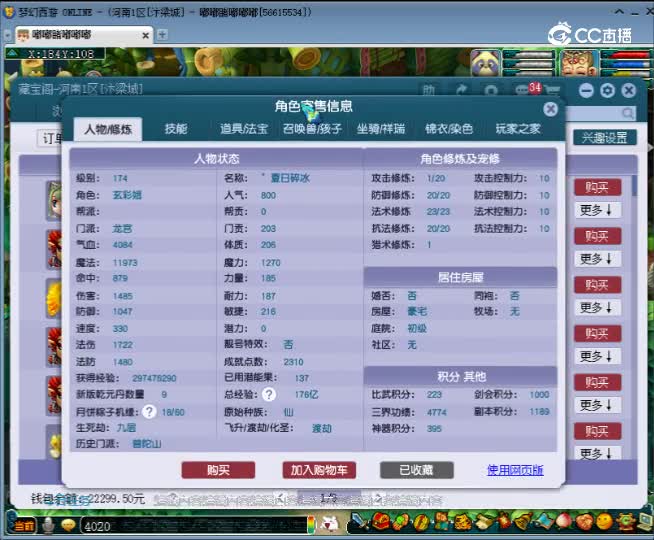Open the 召唤兽/孩子 tab
Image resolution: width=654 pixels, height=540 pixels.
(x=312, y=128)
